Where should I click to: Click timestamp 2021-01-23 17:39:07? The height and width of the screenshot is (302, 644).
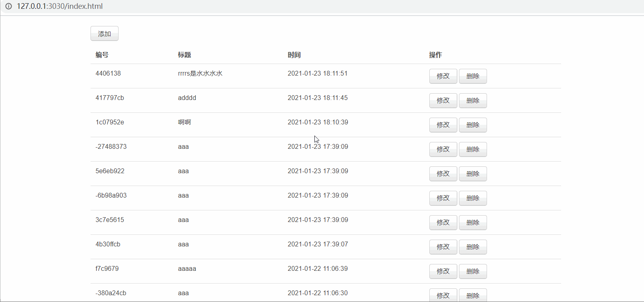point(318,244)
